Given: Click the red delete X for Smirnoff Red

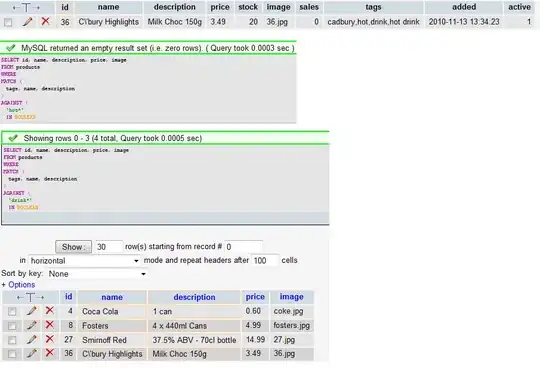Looking at the screenshot, I should pyautogui.click(x=50, y=339).
